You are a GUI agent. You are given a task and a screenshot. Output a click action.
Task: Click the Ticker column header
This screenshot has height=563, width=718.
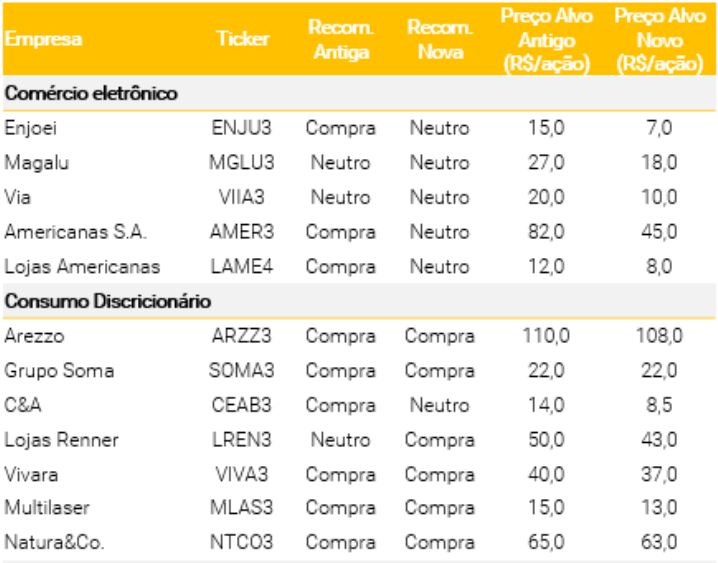pos(242,40)
